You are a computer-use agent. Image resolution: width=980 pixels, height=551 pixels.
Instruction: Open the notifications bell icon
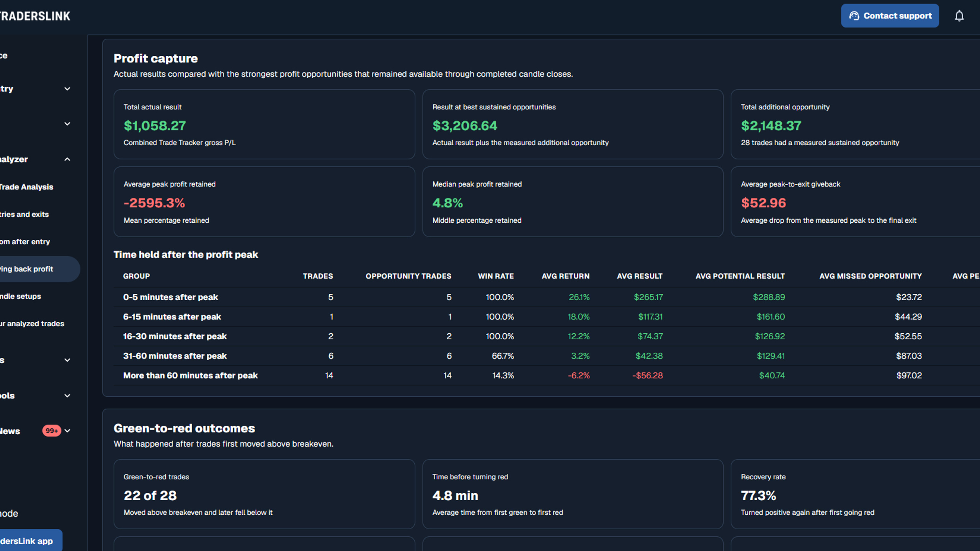959,16
